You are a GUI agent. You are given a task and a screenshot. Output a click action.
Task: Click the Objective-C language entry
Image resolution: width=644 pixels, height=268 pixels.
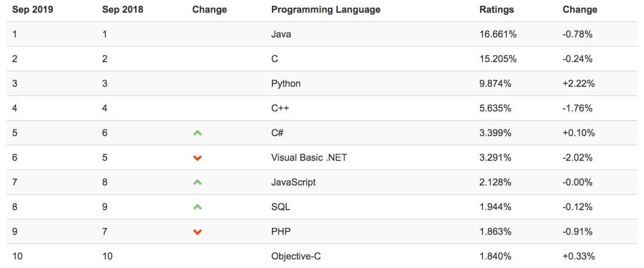296,257
